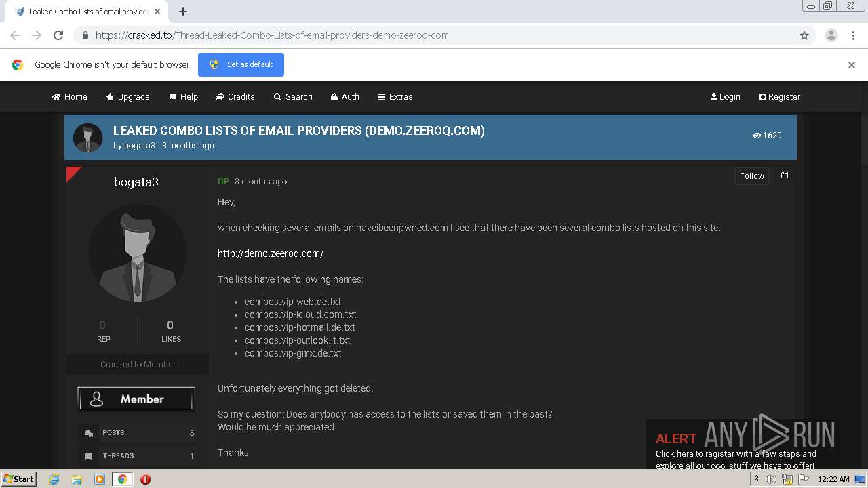Open the Home menu item

pos(70,96)
